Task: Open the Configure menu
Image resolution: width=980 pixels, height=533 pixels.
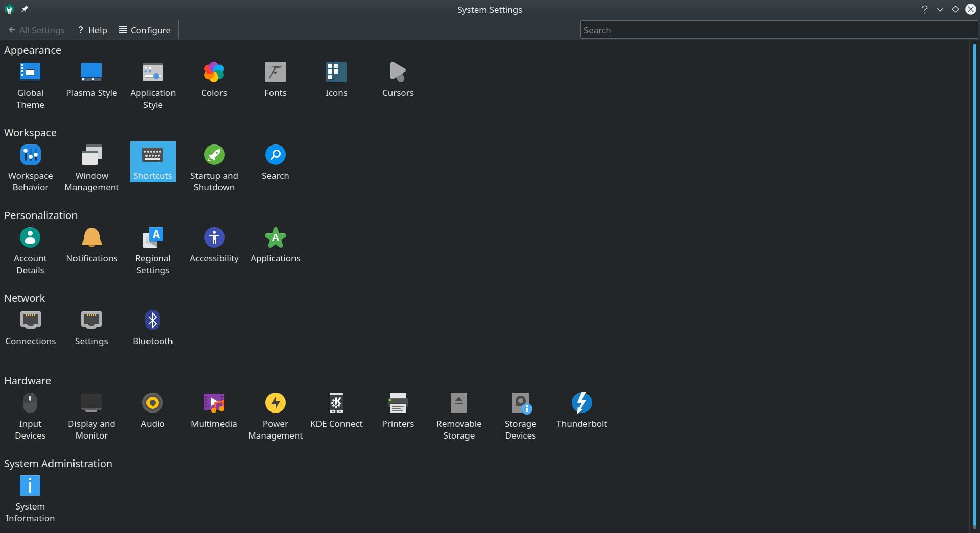Action: [x=144, y=30]
